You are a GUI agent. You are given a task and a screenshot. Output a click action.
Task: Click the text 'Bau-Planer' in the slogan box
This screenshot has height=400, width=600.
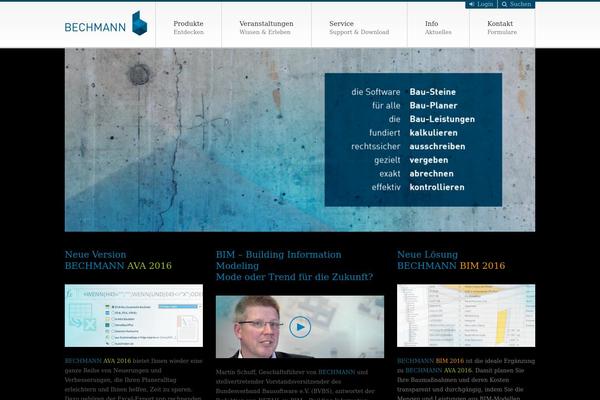(434, 105)
